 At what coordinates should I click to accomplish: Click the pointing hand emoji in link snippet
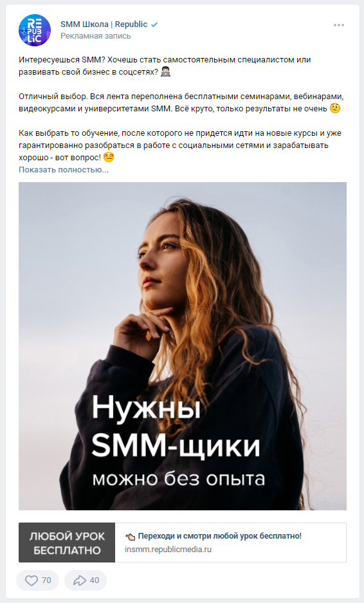(131, 536)
